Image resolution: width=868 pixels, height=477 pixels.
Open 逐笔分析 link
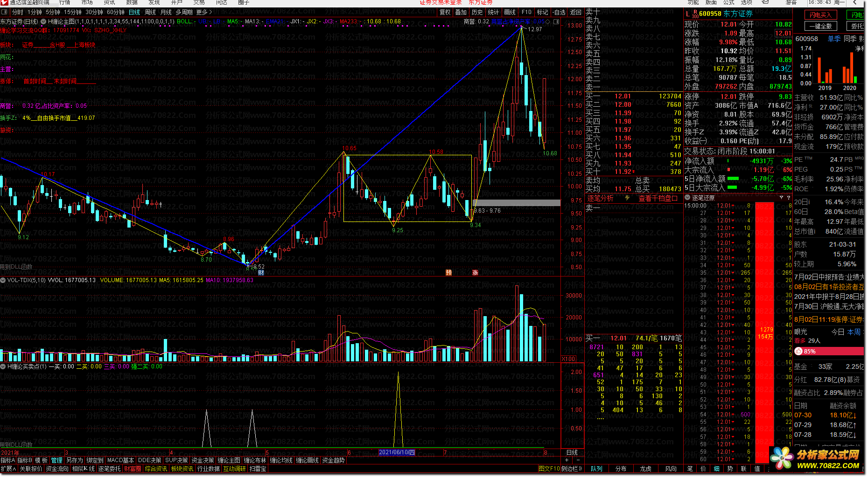[600, 198]
